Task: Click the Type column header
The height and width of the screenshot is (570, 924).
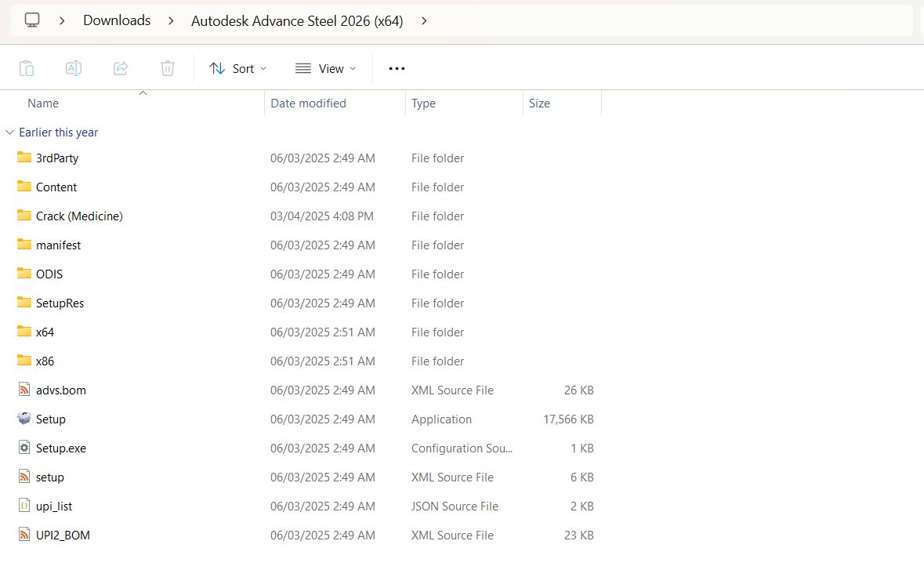Action: point(423,103)
